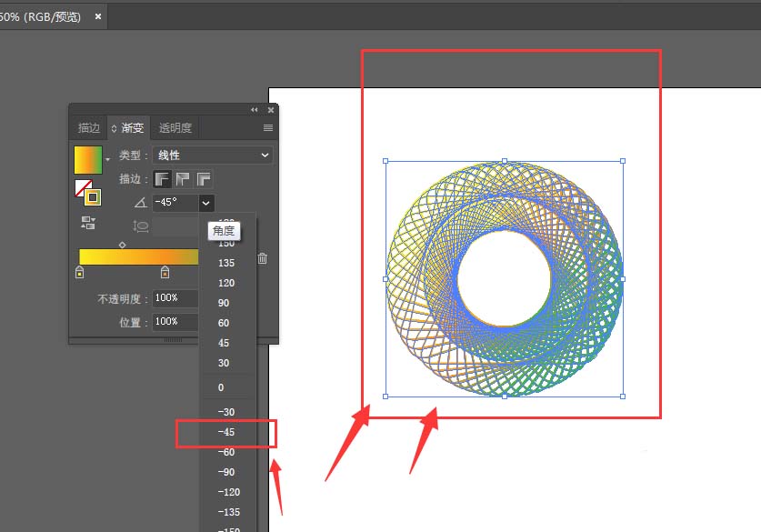Click the bottom-right selection handle
Viewport: 761px width, 532px height.
[623, 396]
